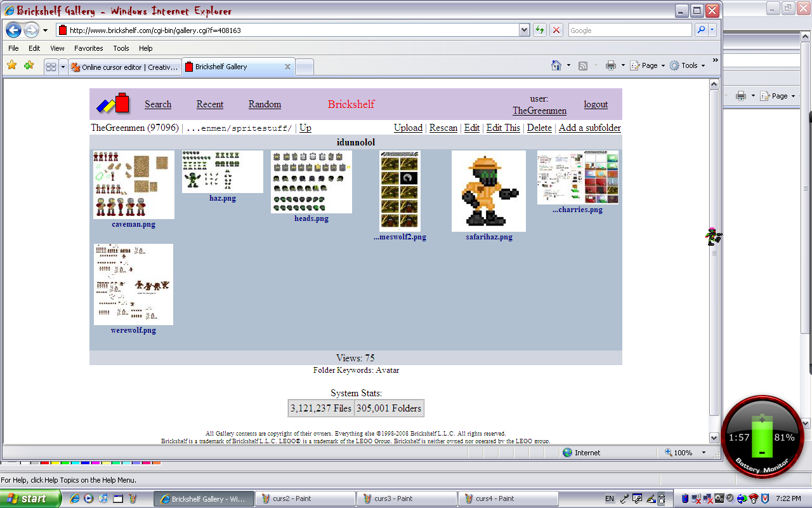The image size is (812, 508).
Task: Click the Home icon
Action: [558, 65]
